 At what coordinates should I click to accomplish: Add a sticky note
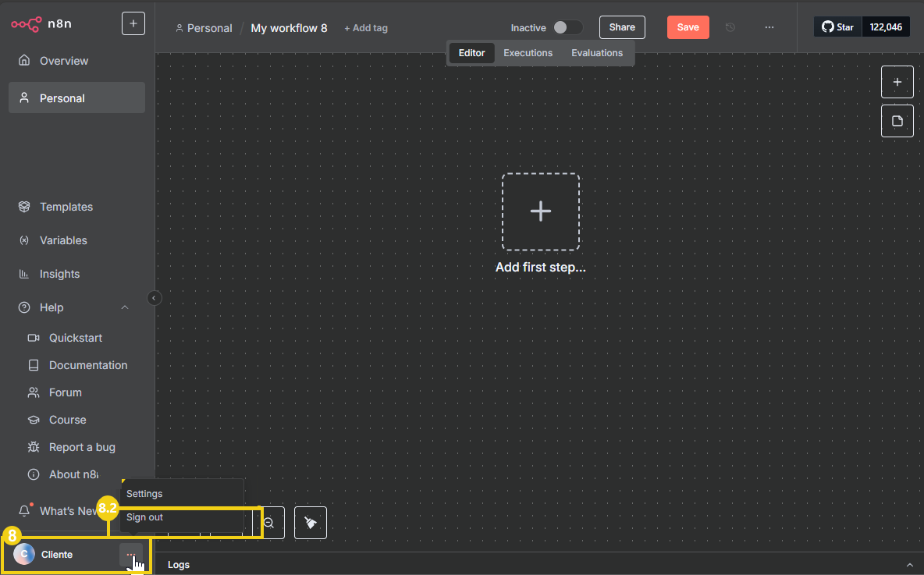coord(897,121)
